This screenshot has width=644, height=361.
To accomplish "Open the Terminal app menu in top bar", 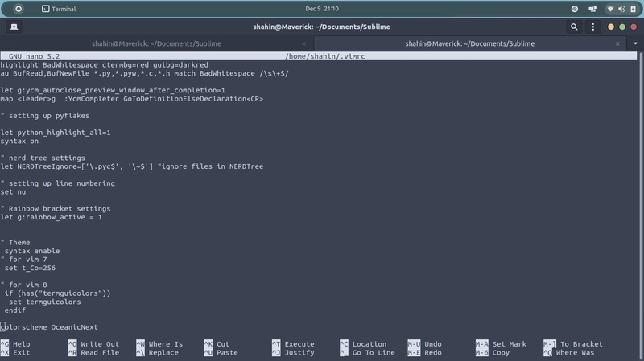I will click(x=58, y=9).
